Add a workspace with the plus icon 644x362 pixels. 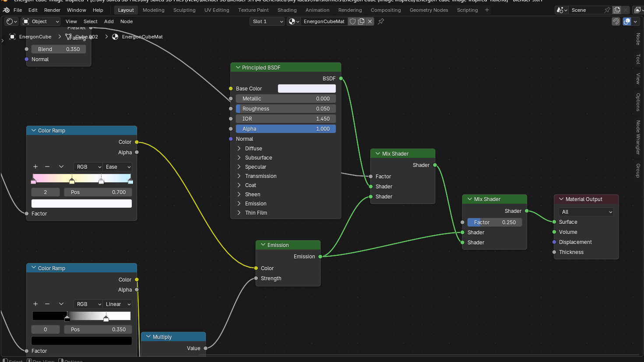pos(487,10)
